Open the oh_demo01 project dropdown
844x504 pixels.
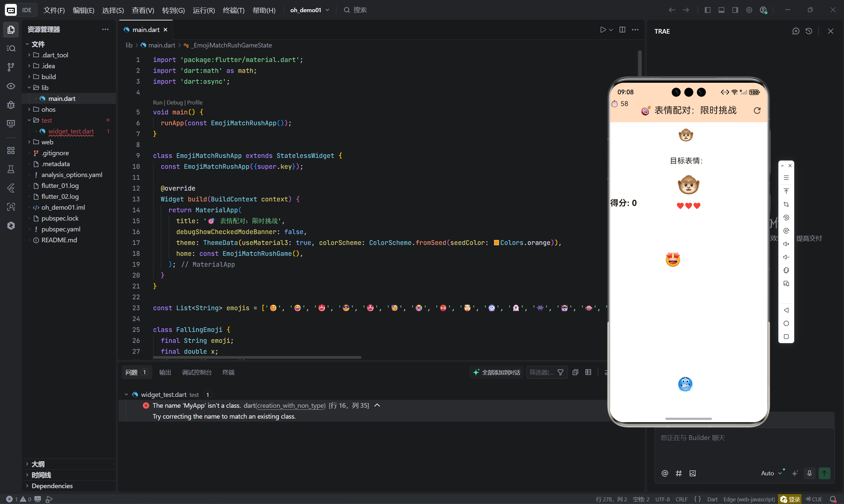(x=310, y=10)
